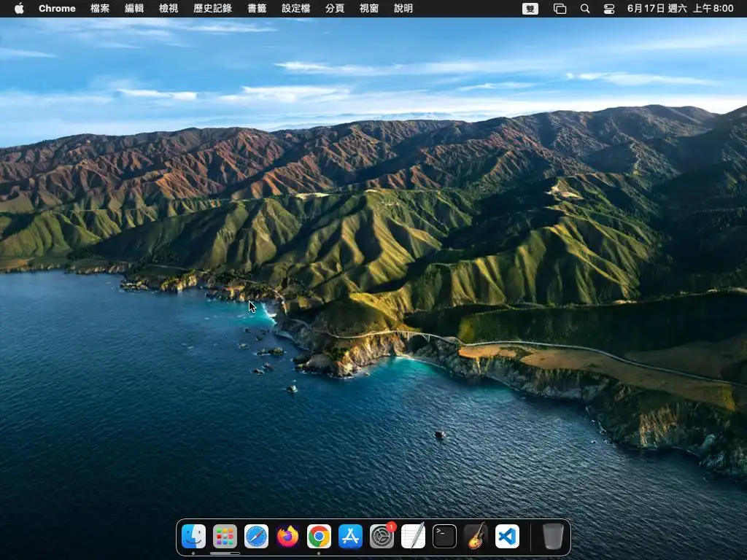Open the 編輯 menu

134,9
